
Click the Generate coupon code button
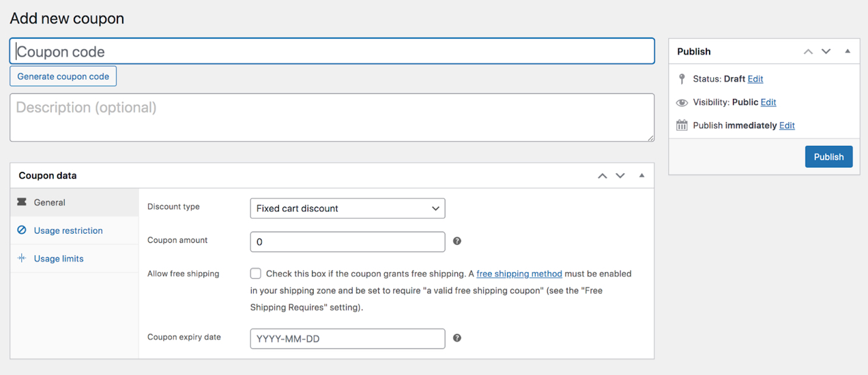coord(63,76)
